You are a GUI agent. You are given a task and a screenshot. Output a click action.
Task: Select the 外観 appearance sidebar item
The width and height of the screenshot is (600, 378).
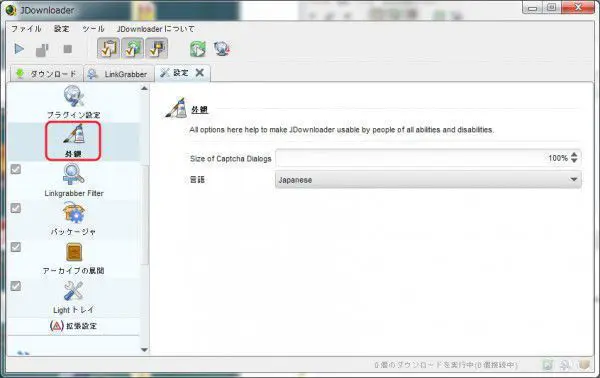click(73, 141)
